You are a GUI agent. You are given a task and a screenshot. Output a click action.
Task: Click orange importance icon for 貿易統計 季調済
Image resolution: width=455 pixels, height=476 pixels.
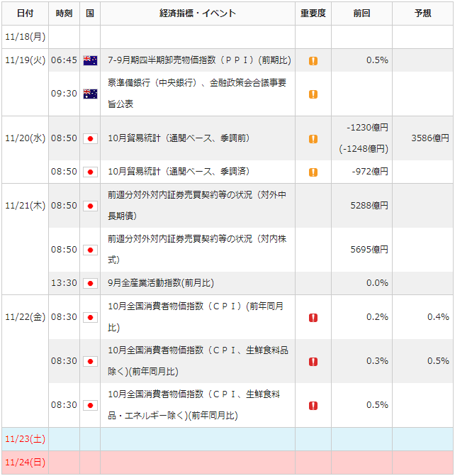coord(313,172)
